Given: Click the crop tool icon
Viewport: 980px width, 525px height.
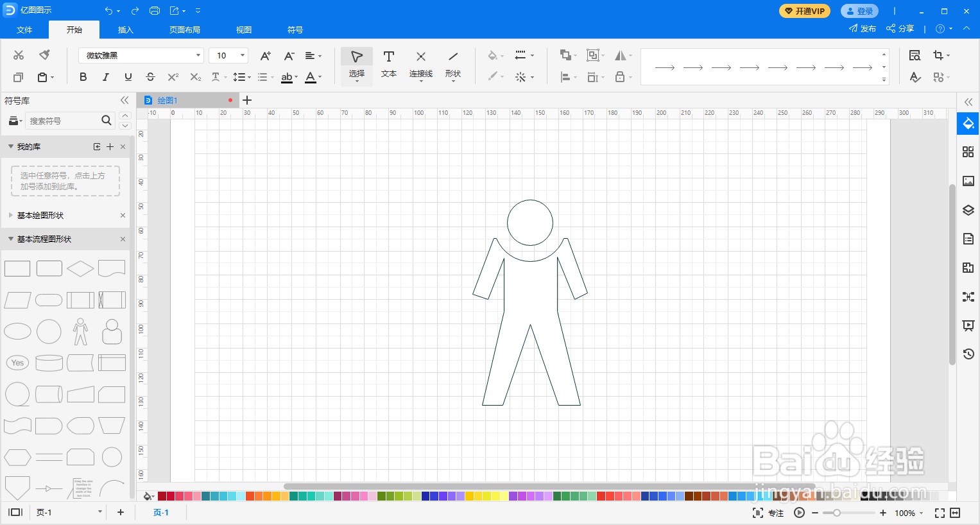Looking at the screenshot, I should [x=938, y=55].
